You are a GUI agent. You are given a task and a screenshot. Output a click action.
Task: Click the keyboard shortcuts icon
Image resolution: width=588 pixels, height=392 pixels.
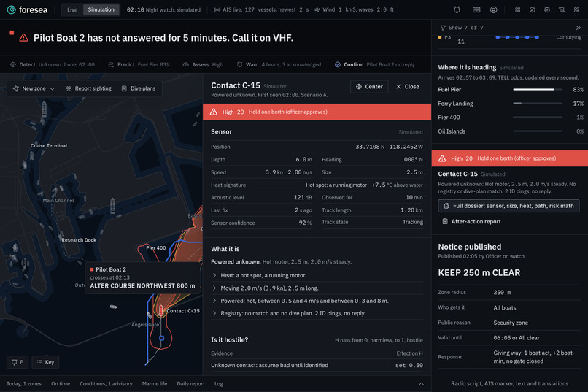coord(476,9)
